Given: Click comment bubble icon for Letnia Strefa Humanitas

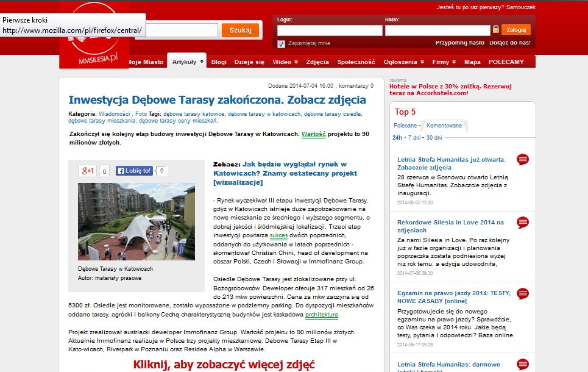Looking at the screenshot, I should pos(522,160).
